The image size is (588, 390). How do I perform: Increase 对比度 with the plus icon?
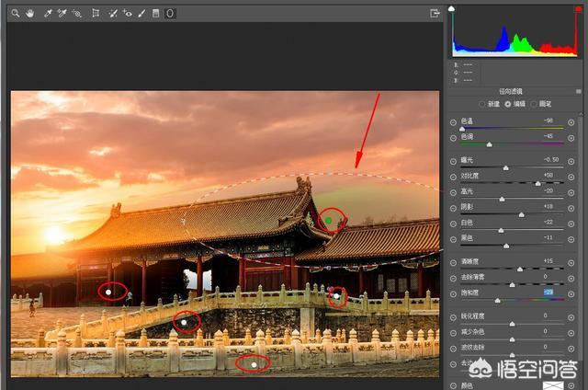tap(571, 177)
